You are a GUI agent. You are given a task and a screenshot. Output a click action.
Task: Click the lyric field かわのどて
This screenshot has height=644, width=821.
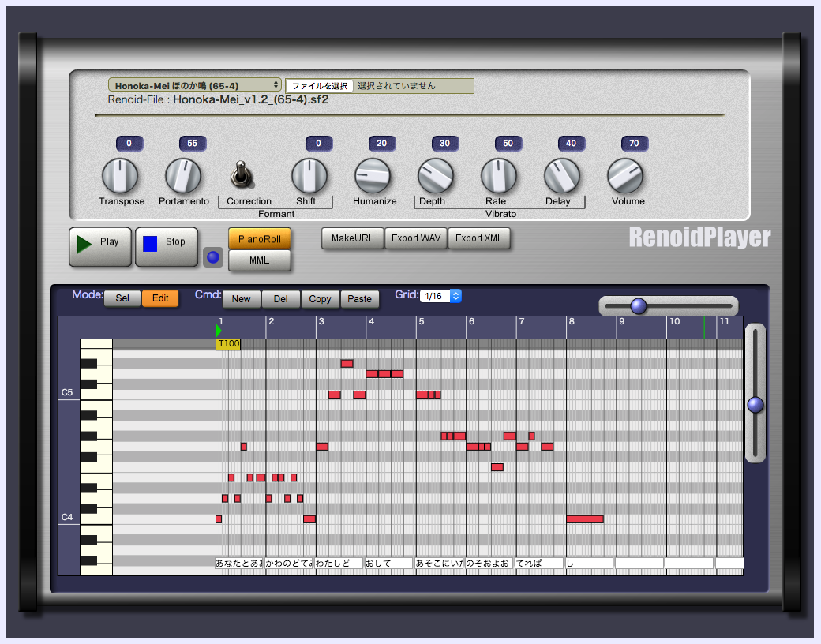289,563
